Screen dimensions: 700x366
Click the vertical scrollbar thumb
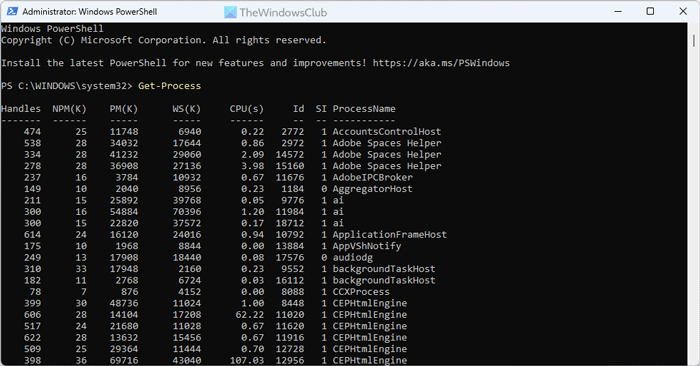tap(694, 40)
